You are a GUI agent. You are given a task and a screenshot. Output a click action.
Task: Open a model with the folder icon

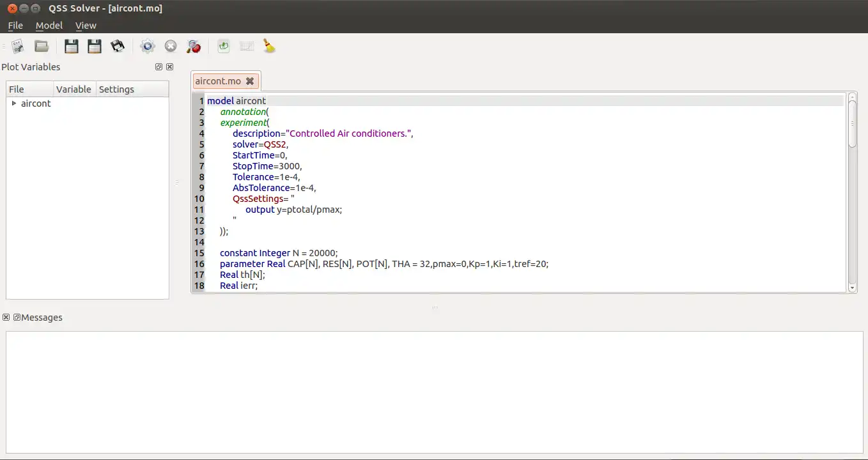pyautogui.click(x=42, y=46)
